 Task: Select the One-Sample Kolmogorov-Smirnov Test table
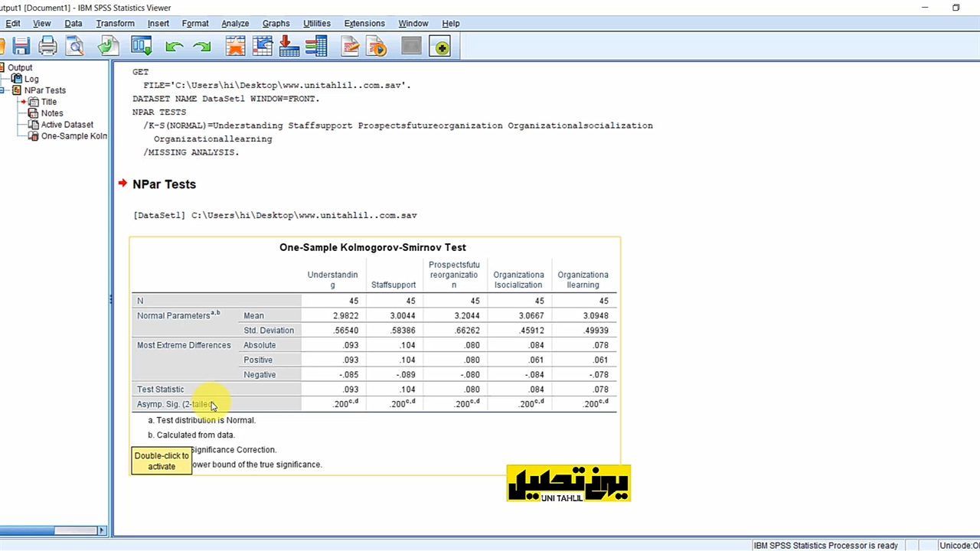click(x=374, y=344)
